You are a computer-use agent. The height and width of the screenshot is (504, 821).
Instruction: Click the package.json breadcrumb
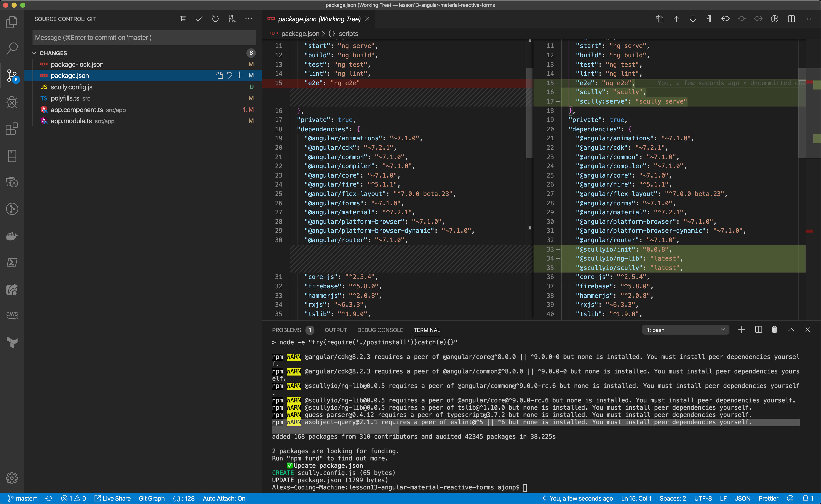300,34
